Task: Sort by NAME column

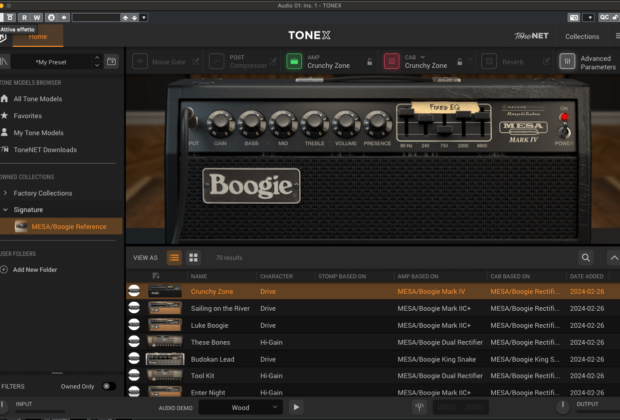Action: click(x=199, y=276)
